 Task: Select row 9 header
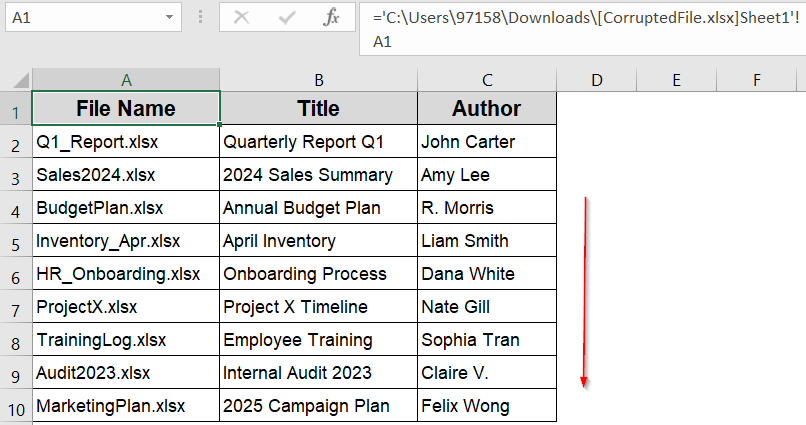pyautogui.click(x=16, y=372)
